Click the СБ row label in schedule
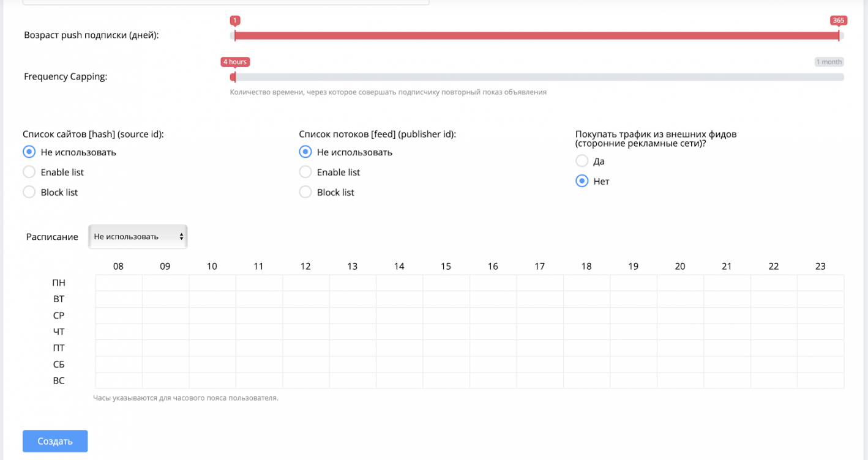868x460 pixels. (59, 365)
